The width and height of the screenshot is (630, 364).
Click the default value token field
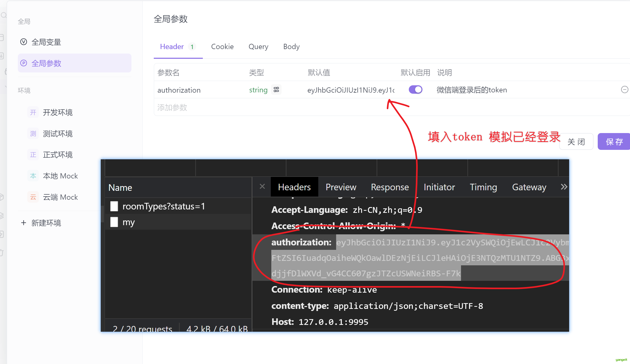point(351,90)
